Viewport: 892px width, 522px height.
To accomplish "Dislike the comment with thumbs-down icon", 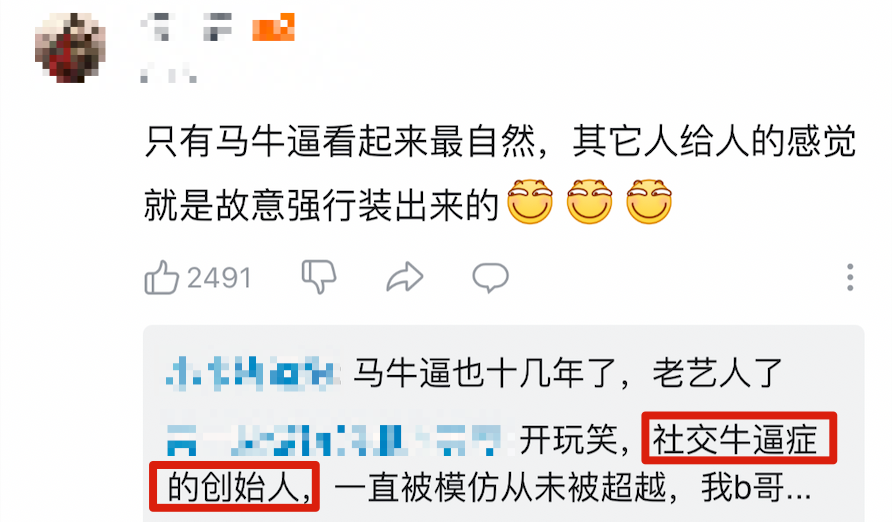I will 319,277.
